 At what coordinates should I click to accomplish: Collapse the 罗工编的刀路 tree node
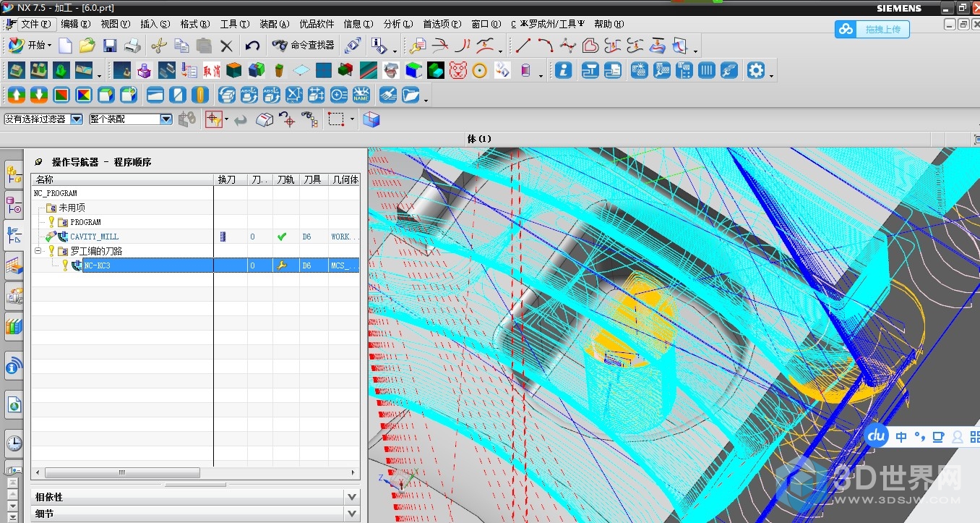38,251
